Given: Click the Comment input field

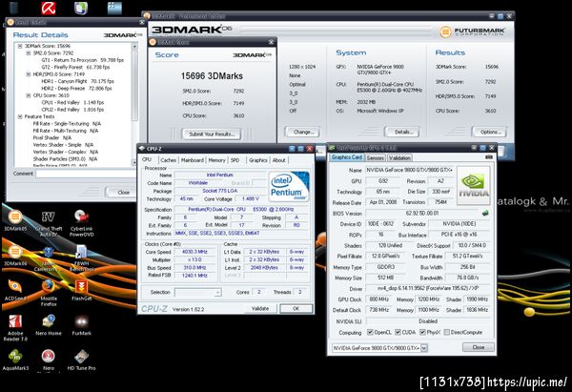Looking at the screenshot, I should (x=86, y=174).
